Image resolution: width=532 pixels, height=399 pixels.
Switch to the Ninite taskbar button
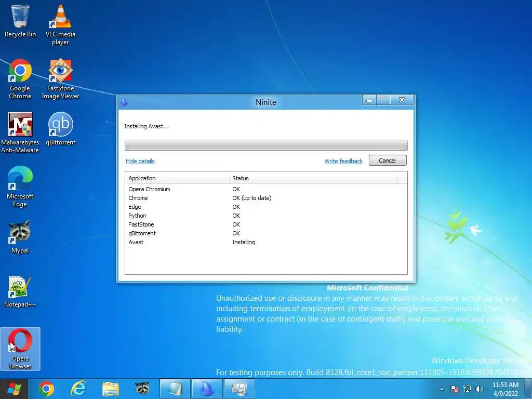pos(207,389)
